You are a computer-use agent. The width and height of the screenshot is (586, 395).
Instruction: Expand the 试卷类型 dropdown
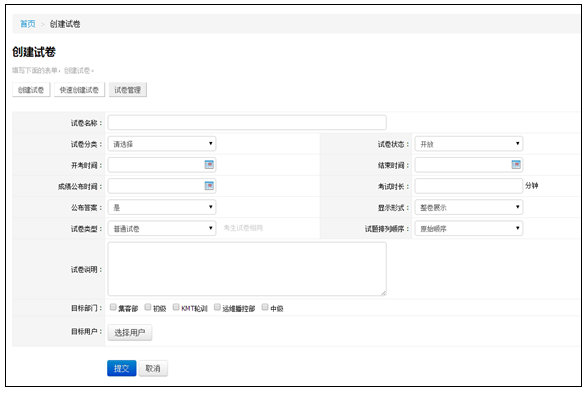coord(162,228)
